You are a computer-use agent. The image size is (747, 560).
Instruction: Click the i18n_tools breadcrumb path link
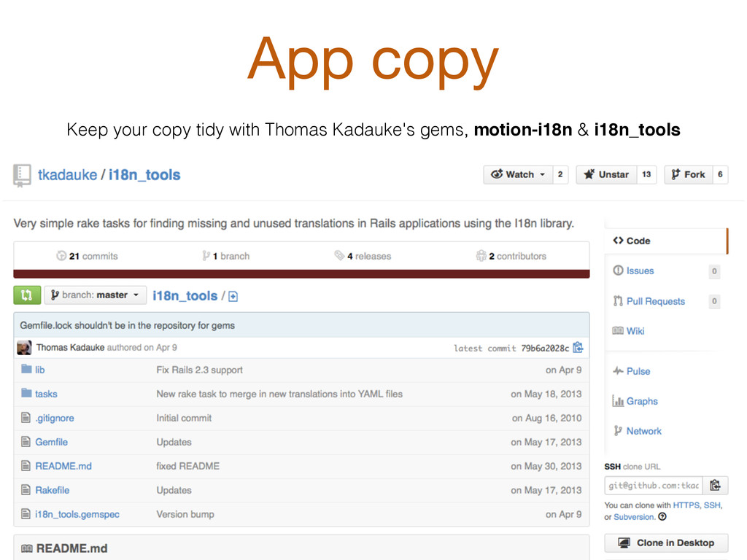coord(185,296)
